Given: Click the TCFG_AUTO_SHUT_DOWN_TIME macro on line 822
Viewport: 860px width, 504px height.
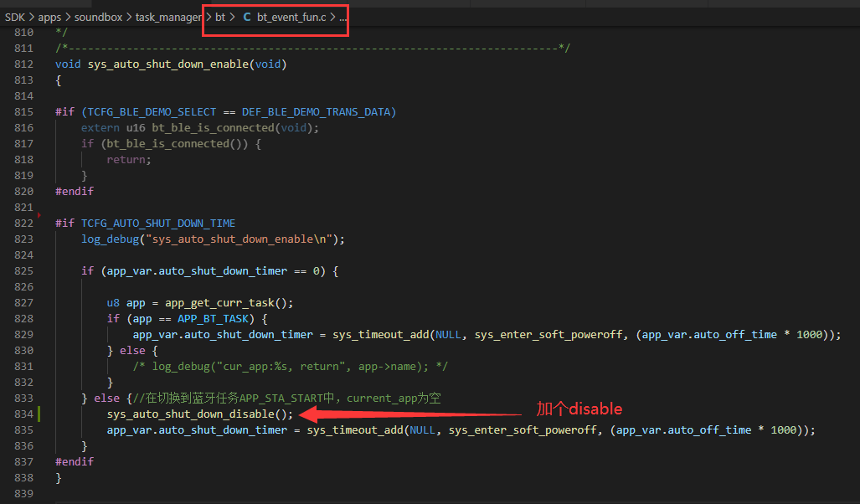Looking at the screenshot, I should (x=158, y=224).
